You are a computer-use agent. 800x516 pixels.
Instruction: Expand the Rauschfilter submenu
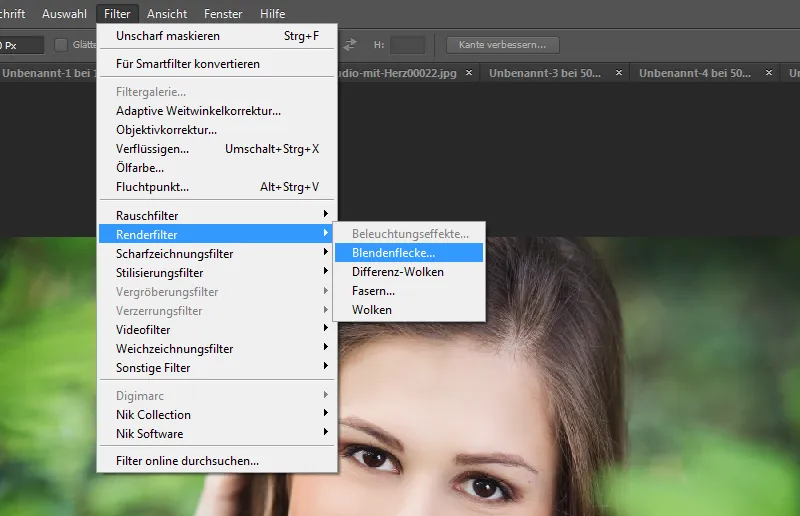pos(217,215)
